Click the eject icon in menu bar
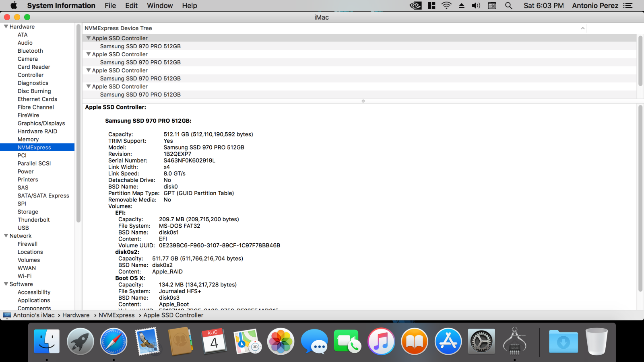 pyautogui.click(x=462, y=6)
